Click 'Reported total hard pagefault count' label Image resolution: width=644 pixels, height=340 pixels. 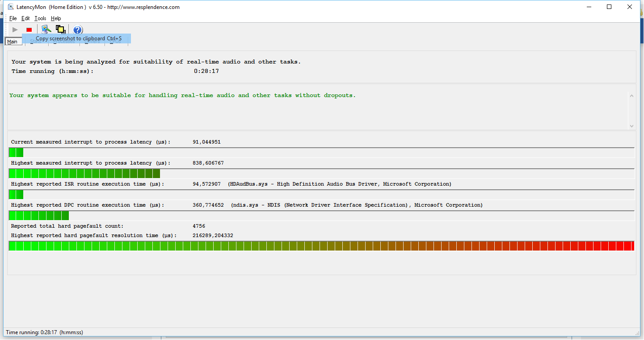coord(67,226)
